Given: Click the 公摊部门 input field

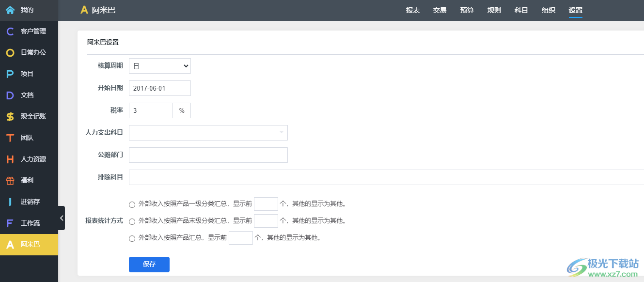Looking at the screenshot, I should [x=208, y=155].
